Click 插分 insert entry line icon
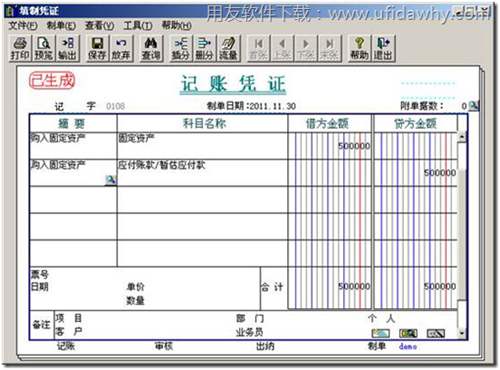This screenshot has width=500, height=370. pos(180,49)
